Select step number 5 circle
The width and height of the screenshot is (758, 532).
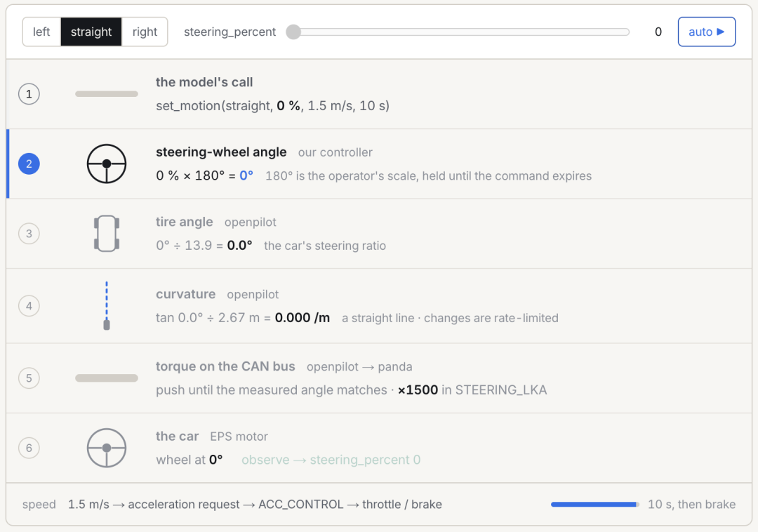click(29, 378)
